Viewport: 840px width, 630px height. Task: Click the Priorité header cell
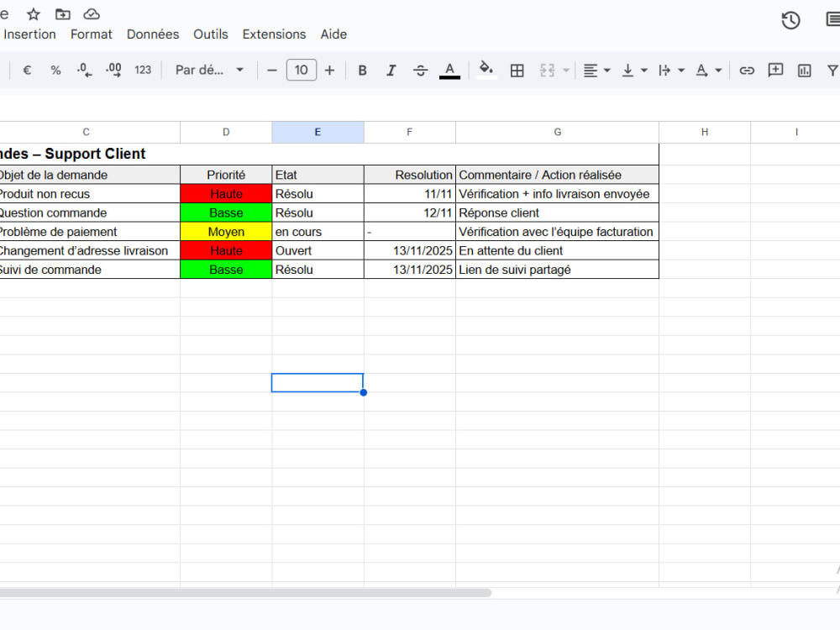226,175
